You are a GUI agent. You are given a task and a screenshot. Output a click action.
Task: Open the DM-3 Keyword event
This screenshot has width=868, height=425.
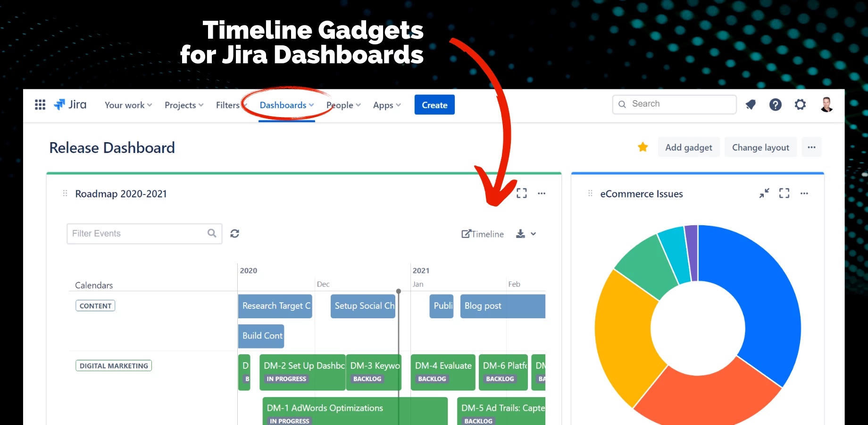(x=374, y=372)
